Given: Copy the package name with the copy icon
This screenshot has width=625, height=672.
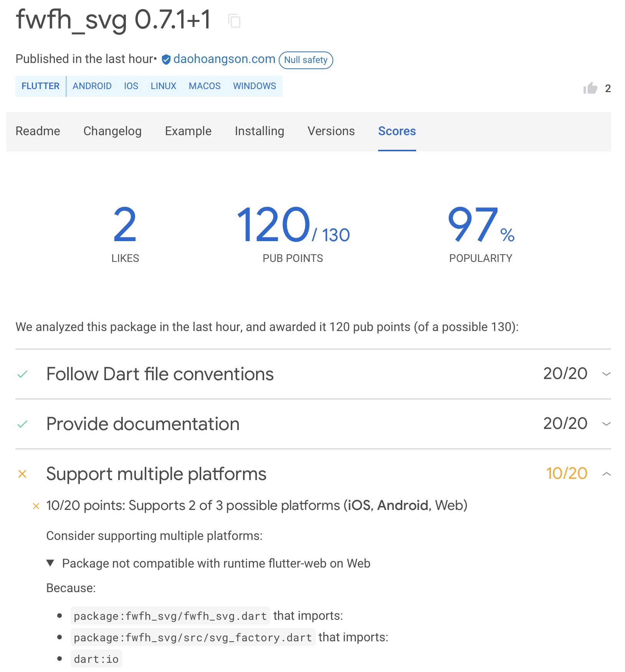Looking at the screenshot, I should (x=235, y=21).
